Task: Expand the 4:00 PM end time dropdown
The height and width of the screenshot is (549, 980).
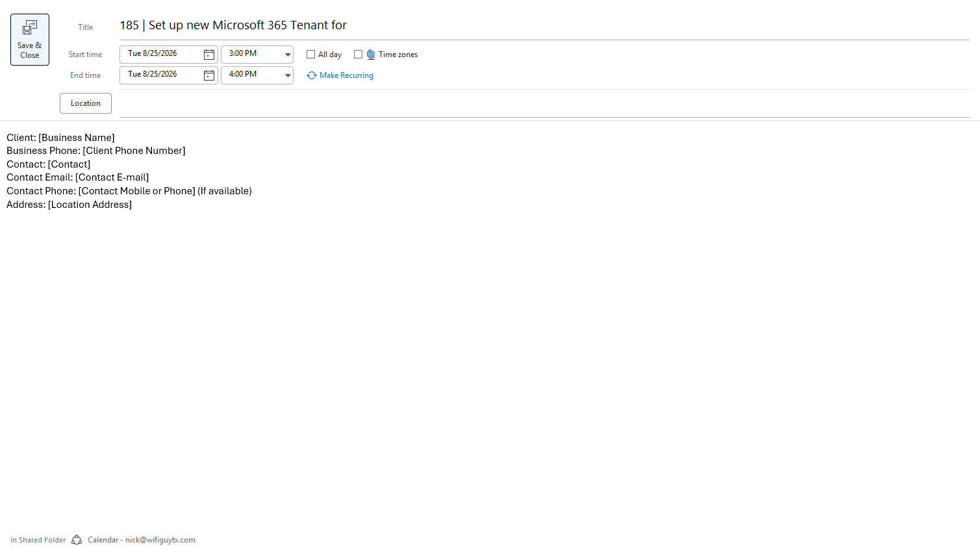Action: [288, 75]
